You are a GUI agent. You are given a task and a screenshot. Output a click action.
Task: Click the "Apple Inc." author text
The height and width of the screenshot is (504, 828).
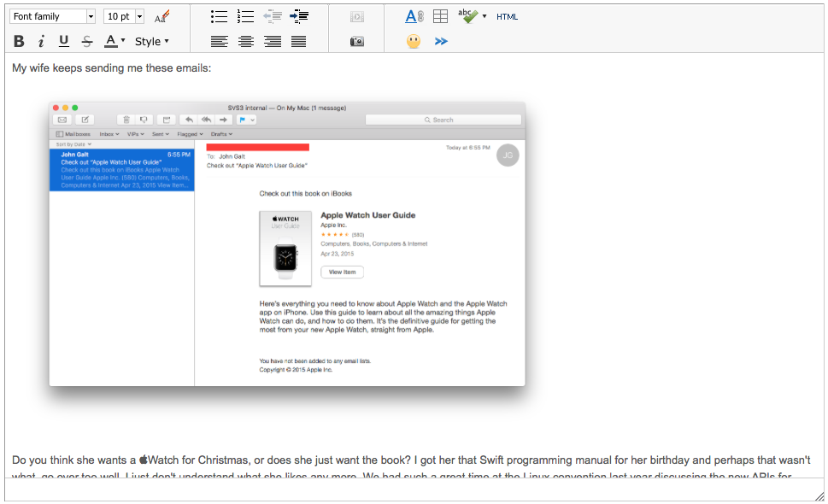(334, 225)
